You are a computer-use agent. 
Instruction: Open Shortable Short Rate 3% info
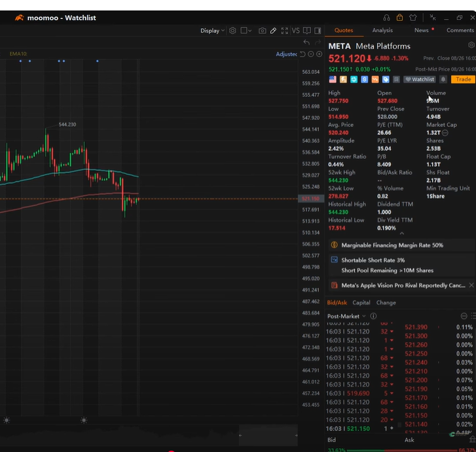coord(401,265)
